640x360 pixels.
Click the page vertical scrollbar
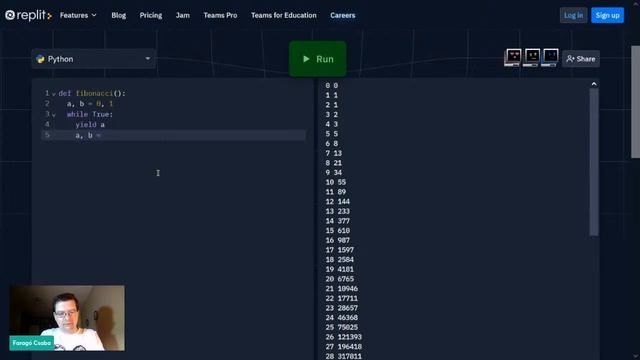pyautogui.click(x=635, y=102)
